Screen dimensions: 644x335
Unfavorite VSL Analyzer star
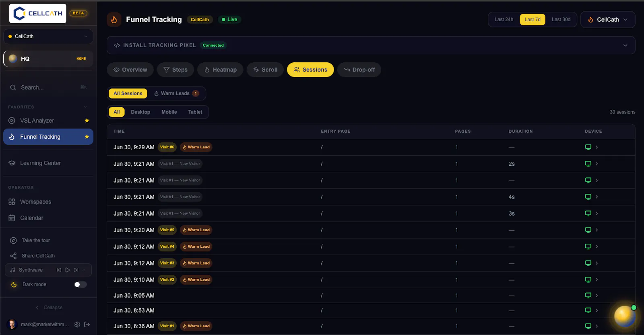point(87,121)
